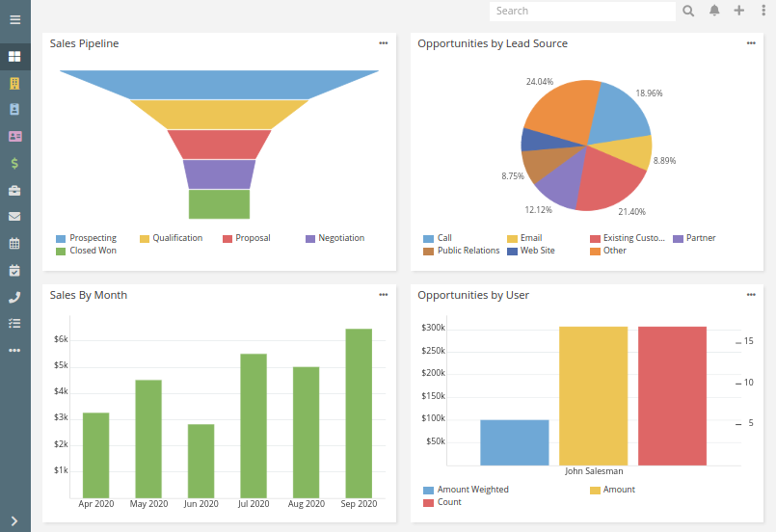Click the Opportunities by User dashlet title
This screenshot has width=776, height=532.
pos(473,295)
